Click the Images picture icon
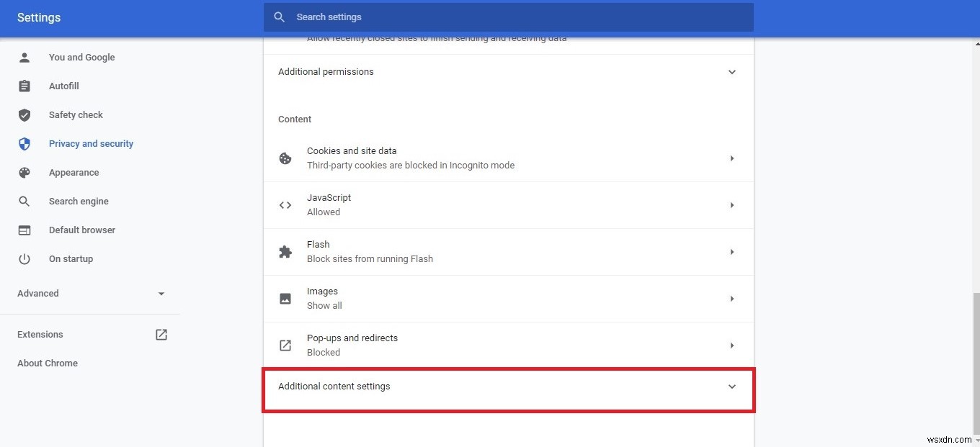This screenshot has height=447, width=980. [285, 299]
